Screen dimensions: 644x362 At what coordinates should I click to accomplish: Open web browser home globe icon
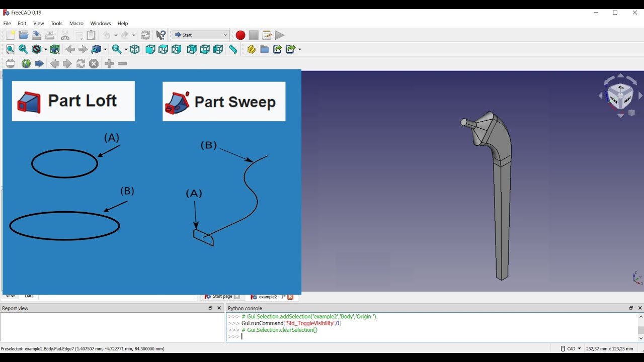(26, 64)
